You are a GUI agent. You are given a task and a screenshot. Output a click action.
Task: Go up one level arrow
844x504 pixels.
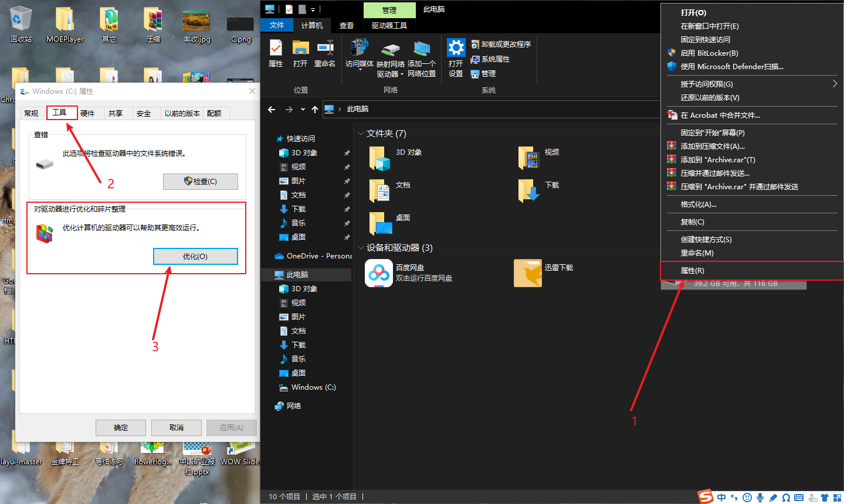pos(315,110)
